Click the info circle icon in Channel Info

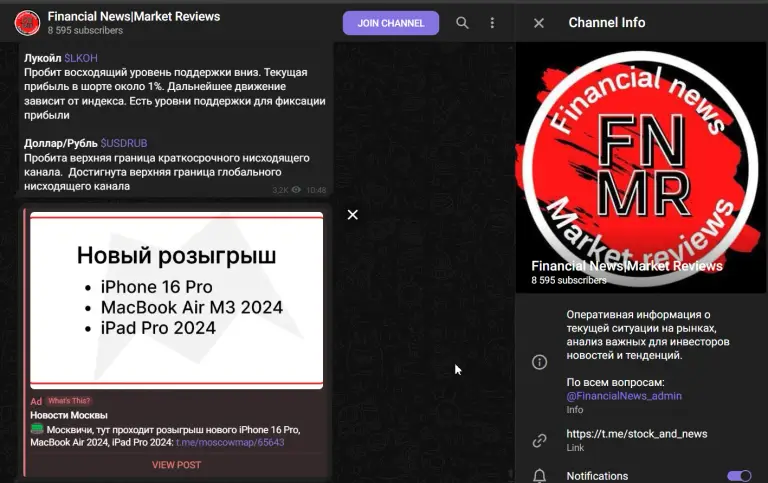pos(539,362)
